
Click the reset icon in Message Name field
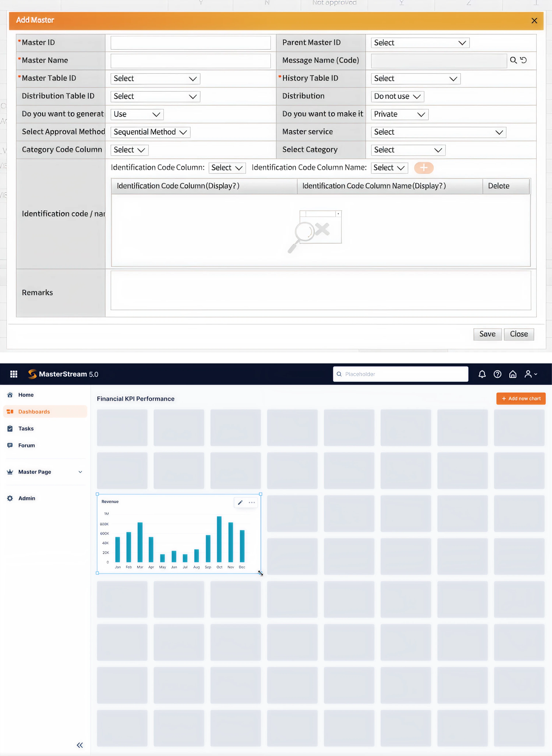[x=524, y=60]
